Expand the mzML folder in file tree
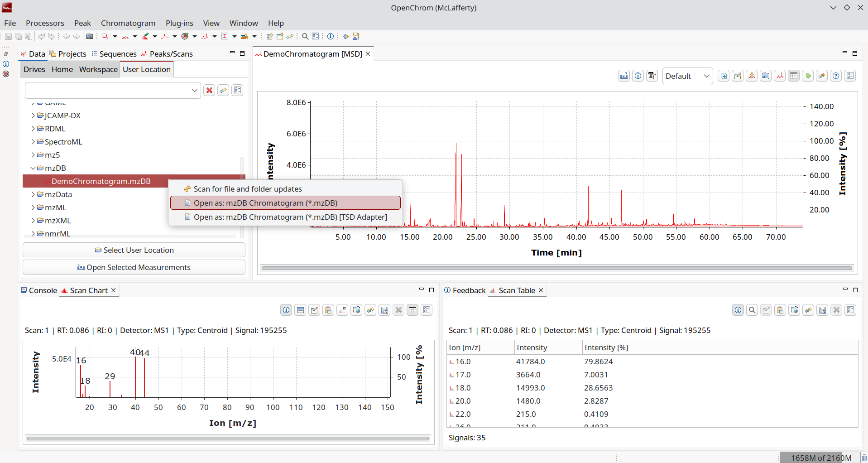Viewport: 868px width, 463px height. click(33, 207)
